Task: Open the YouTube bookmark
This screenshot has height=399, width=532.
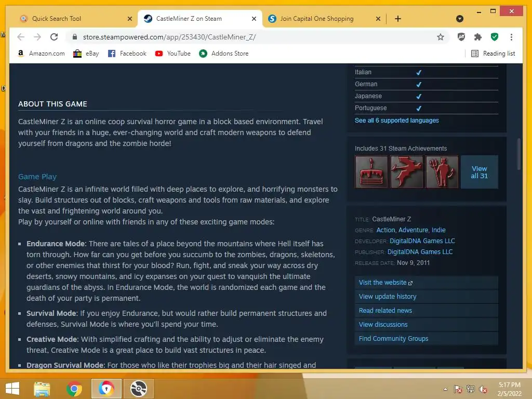Action: point(172,54)
